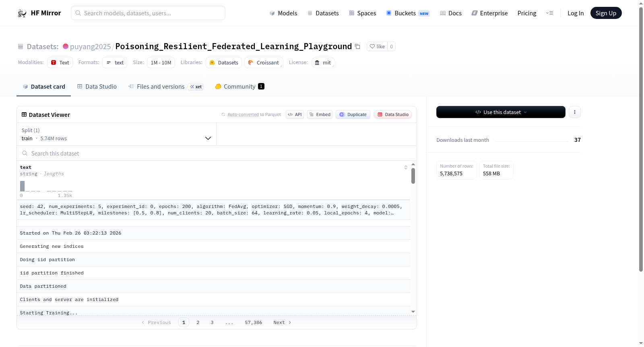
Task: Click the mit license tag
Action: [323, 62]
